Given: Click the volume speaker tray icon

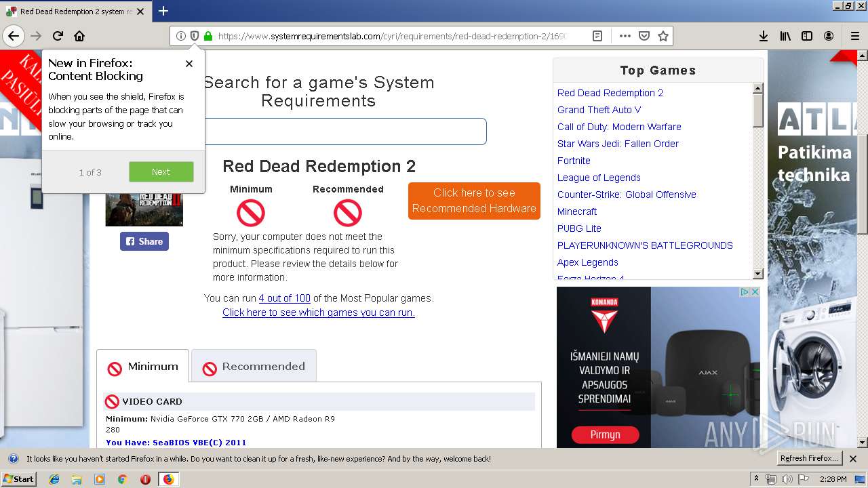Looking at the screenshot, I should [x=787, y=479].
